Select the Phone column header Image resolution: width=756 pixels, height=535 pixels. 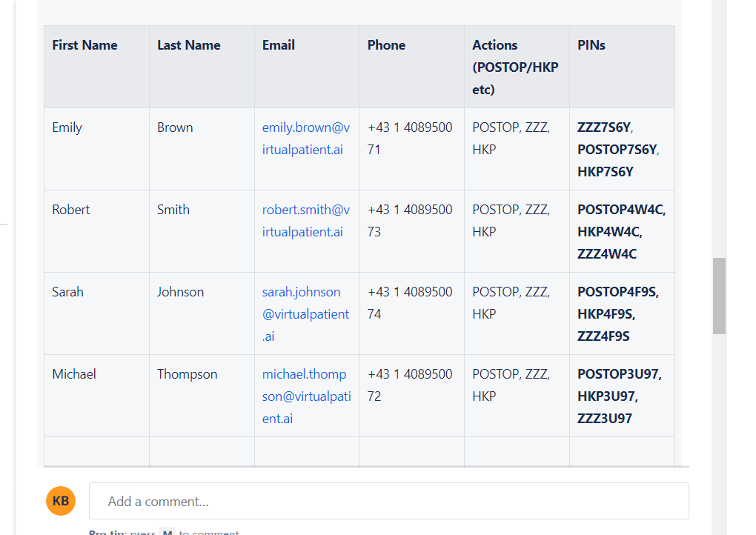click(x=386, y=45)
